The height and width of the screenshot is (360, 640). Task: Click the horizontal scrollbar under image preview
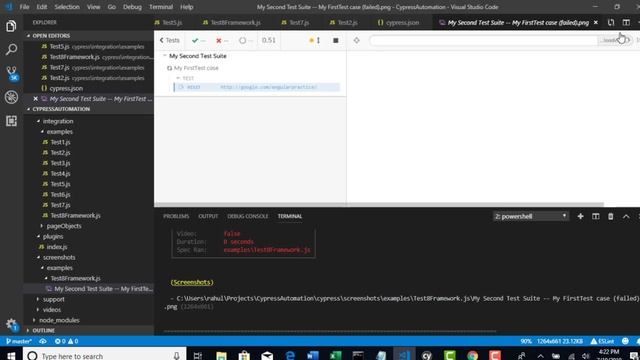click(x=379, y=204)
